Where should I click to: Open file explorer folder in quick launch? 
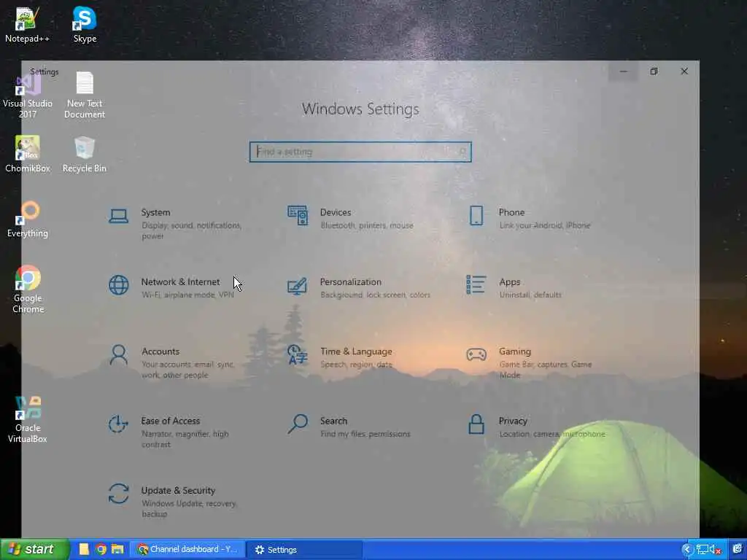click(x=117, y=550)
